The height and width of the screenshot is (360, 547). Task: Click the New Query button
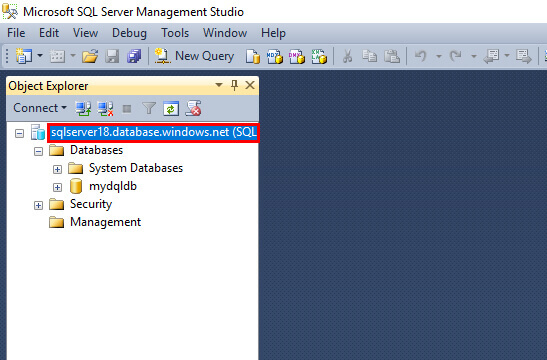194,56
